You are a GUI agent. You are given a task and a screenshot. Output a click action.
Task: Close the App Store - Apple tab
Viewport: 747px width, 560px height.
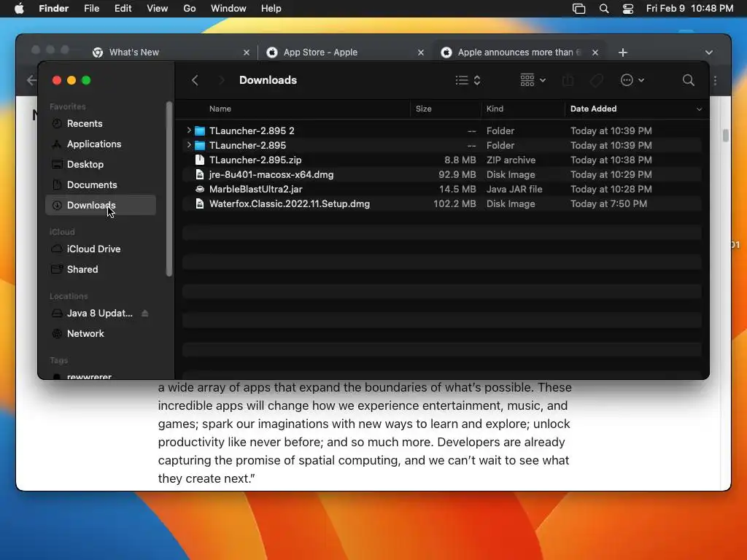tap(421, 52)
